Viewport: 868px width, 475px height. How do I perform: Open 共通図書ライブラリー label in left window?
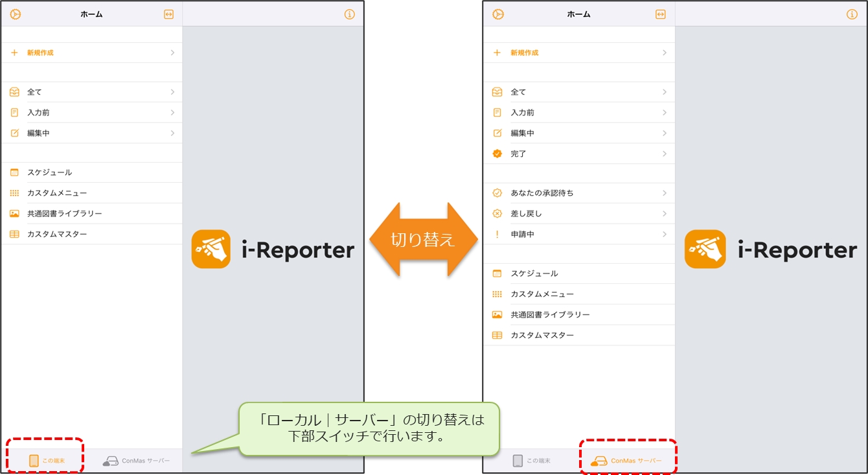[x=65, y=213]
